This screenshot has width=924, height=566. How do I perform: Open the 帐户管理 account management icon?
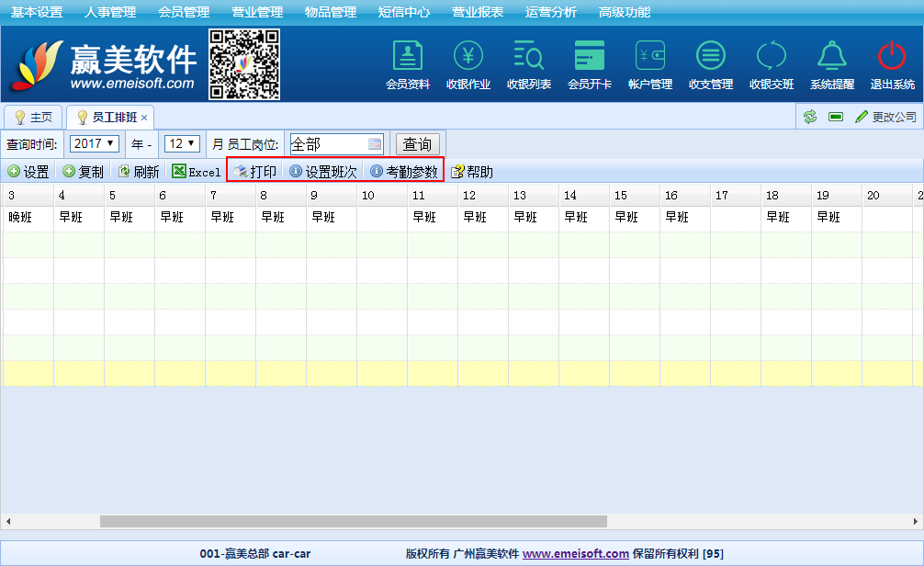point(650,57)
